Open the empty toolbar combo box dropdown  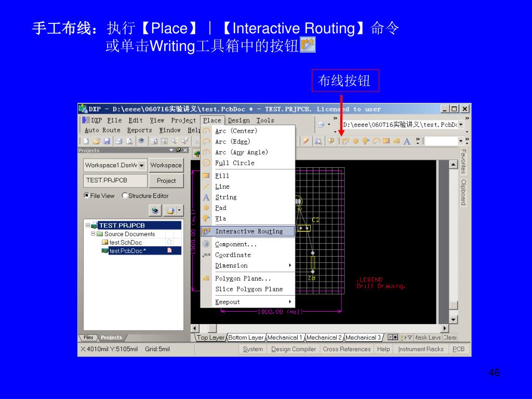tap(461, 141)
